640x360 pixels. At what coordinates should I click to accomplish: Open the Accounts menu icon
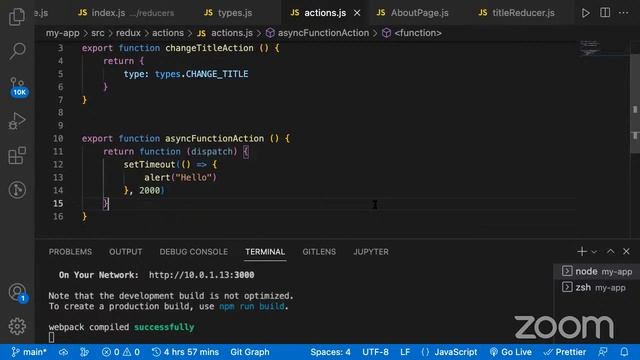point(18,293)
